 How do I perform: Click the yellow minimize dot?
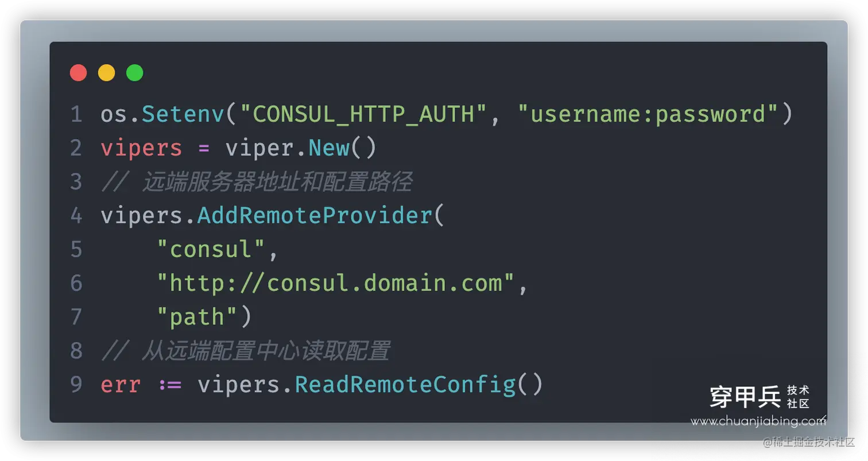[x=106, y=73]
